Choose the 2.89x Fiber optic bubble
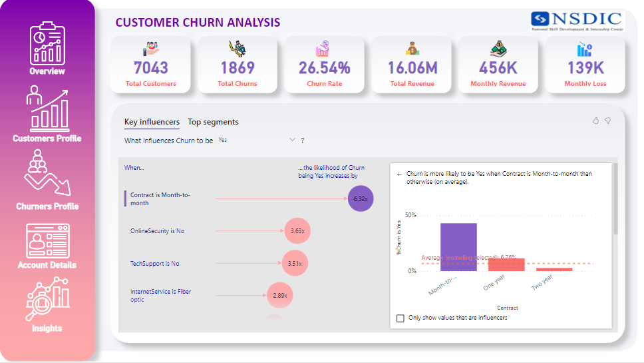644x363 pixels. (280, 295)
